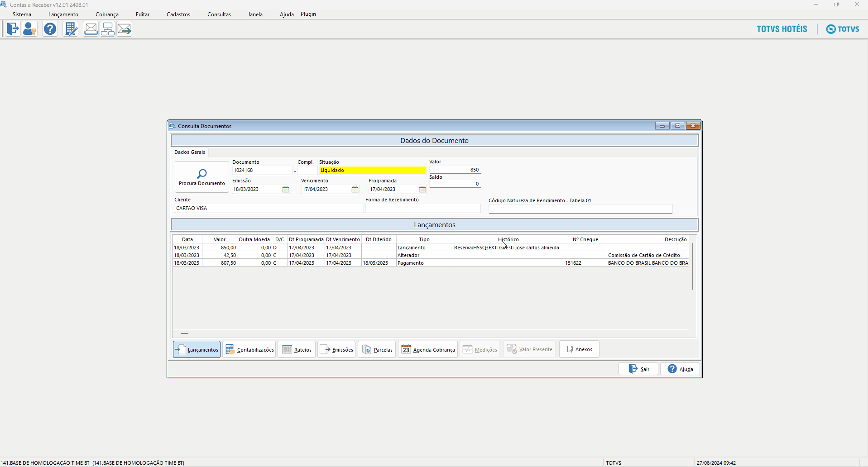This screenshot has width=868, height=467.
Task: Click the Outra Moeda column header
Action: click(254, 239)
